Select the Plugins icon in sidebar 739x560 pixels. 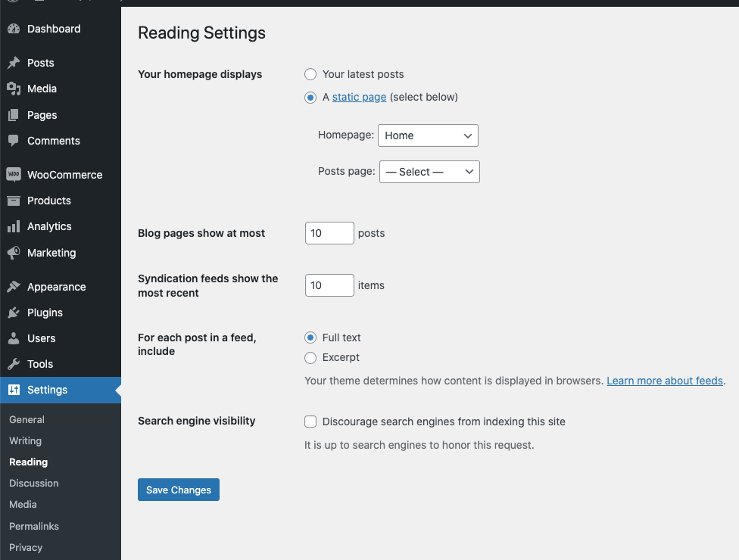(x=14, y=313)
